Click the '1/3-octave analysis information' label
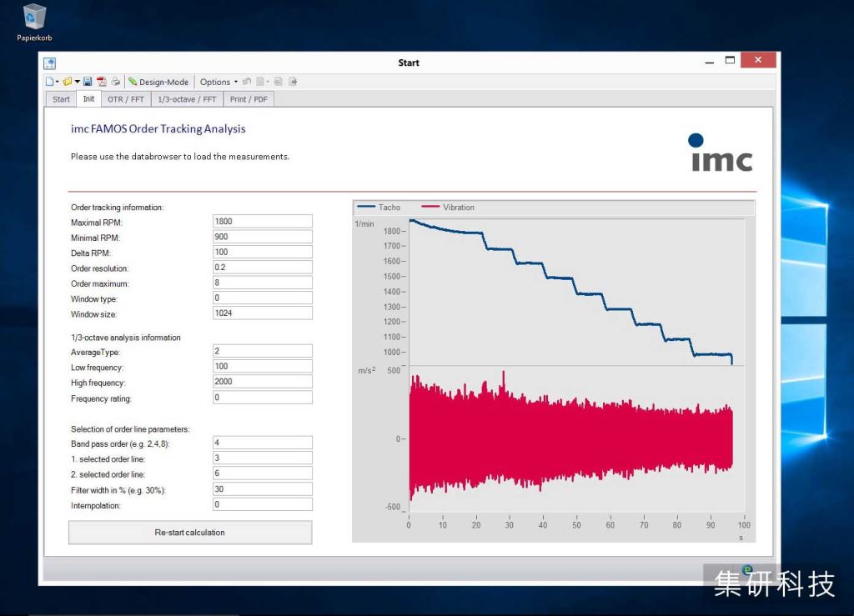 click(126, 338)
